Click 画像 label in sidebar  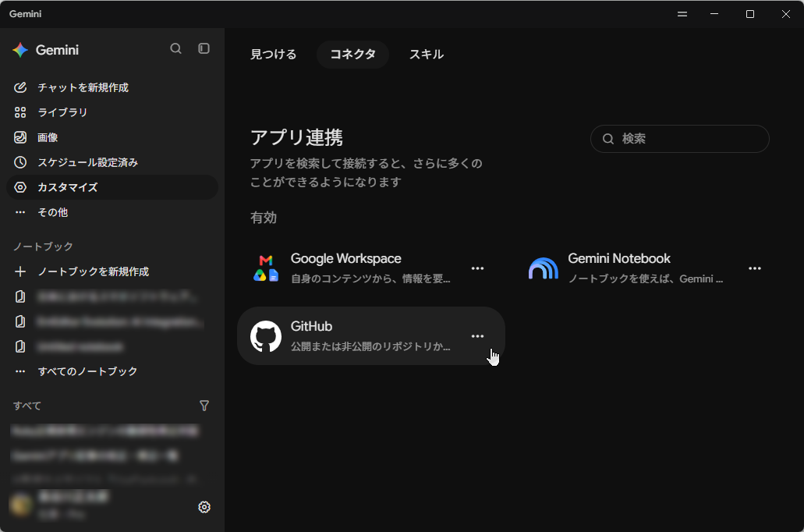click(x=48, y=137)
